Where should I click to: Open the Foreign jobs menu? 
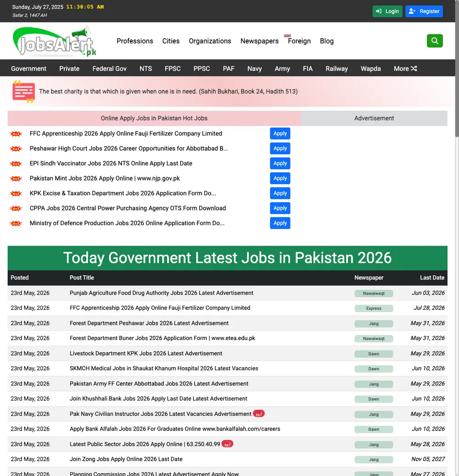[x=299, y=41]
